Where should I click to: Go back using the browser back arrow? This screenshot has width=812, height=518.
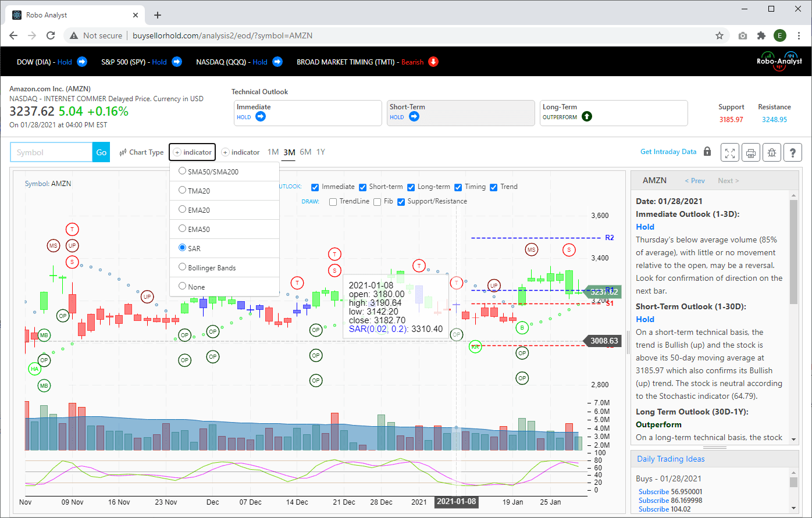click(15, 35)
